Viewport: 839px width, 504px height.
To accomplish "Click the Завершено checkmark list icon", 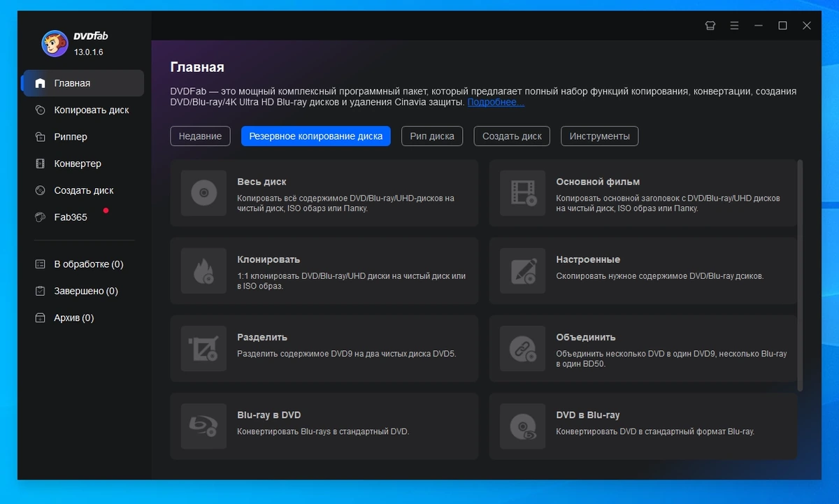I will coord(40,291).
